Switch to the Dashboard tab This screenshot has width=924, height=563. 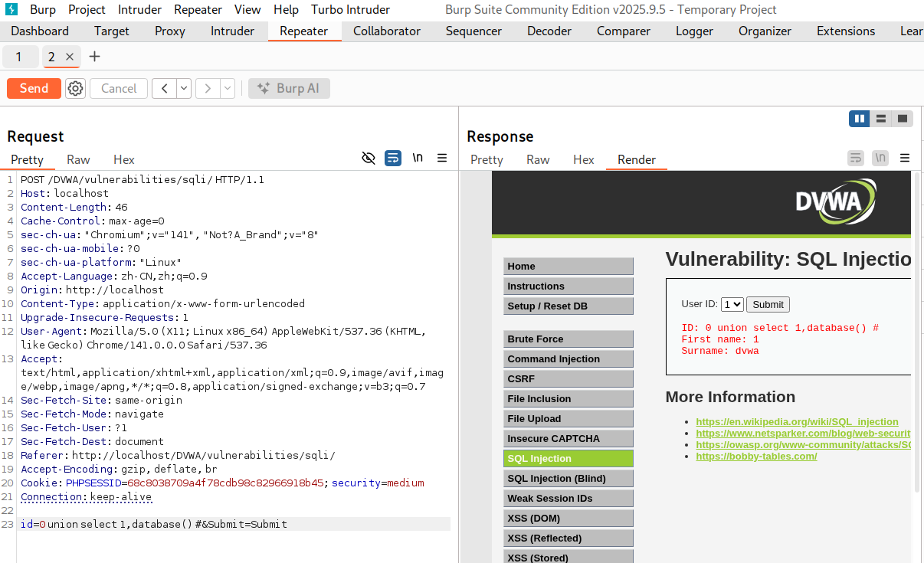pos(40,31)
